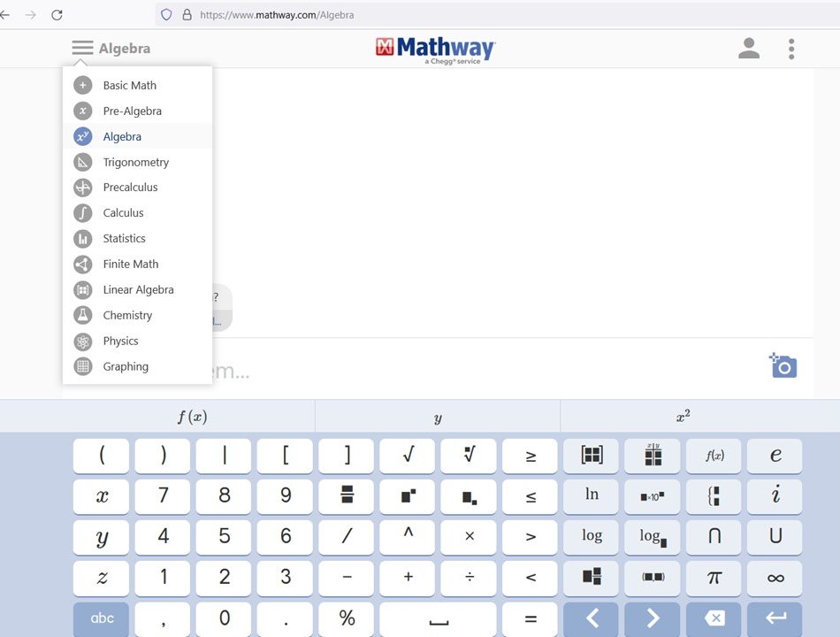This screenshot has width=840, height=637.
Task: Insert the piecewise brace template key
Action: [714, 496]
